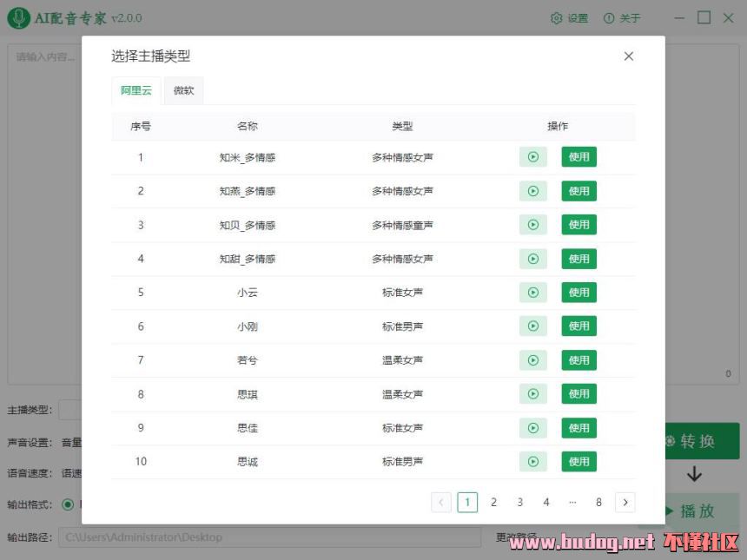Click the 多种情感童声 type cell
747x560 pixels.
(x=402, y=225)
